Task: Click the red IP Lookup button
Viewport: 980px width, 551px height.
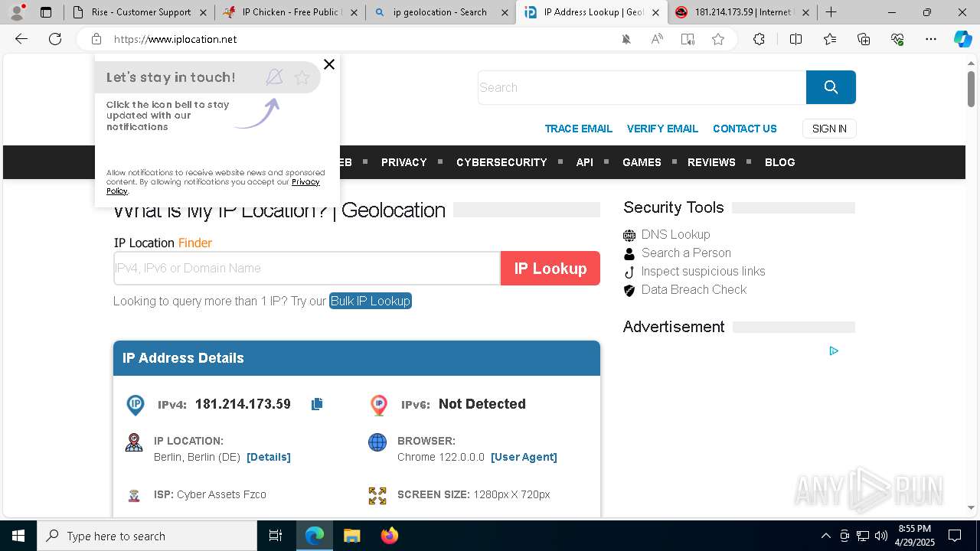Action: point(550,269)
